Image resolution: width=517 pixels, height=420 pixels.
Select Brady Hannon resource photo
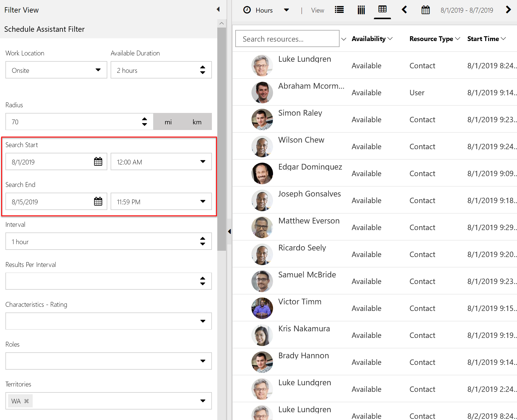tap(262, 362)
